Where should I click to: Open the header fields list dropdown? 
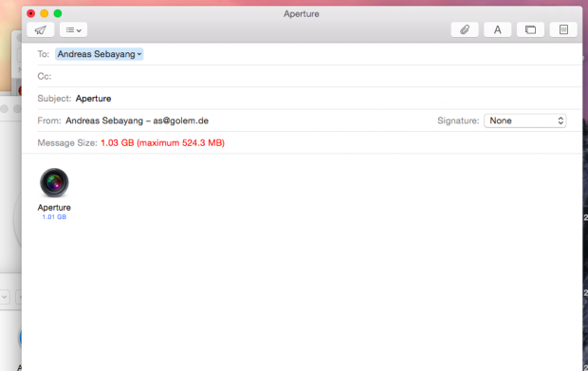[x=74, y=29]
